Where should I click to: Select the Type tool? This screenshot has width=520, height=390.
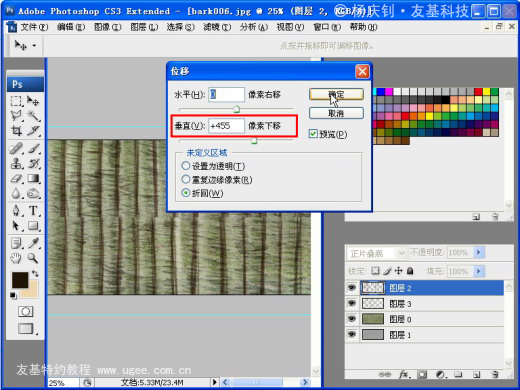click(x=33, y=211)
